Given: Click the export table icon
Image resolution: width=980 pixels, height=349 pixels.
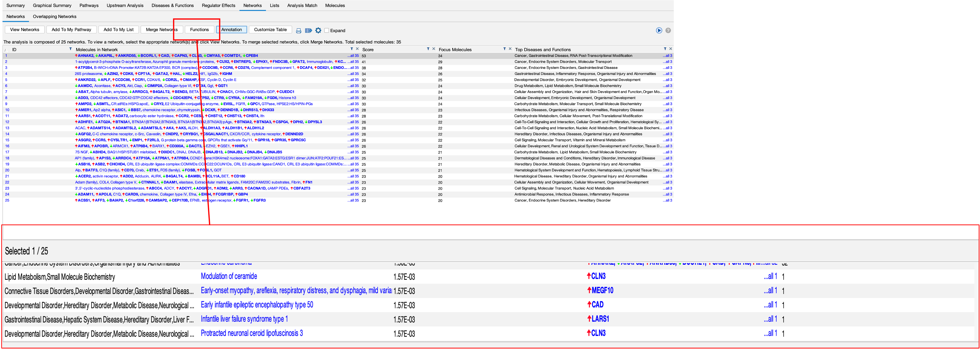Looking at the screenshot, I should pos(308,30).
